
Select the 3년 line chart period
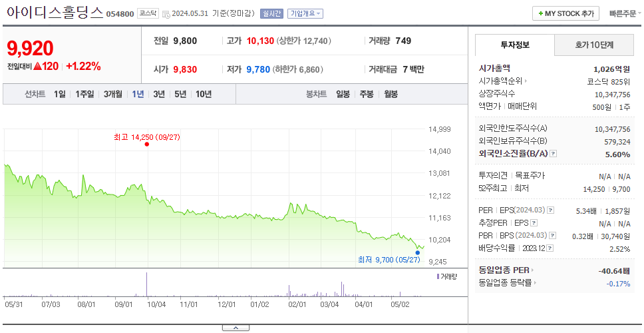coord(159,94)
